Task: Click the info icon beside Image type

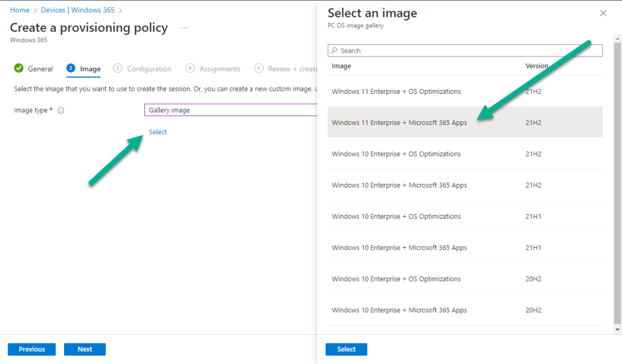Action: click(61, 111)
